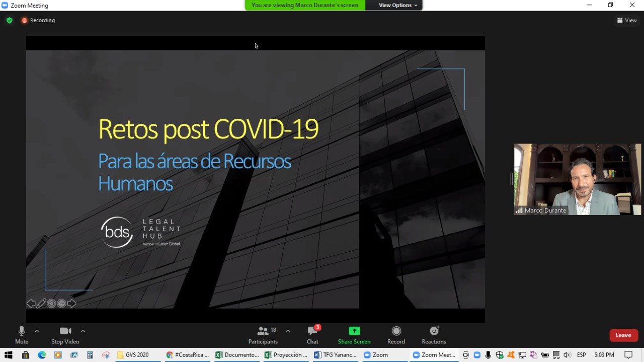The height and width of the screenshot is (362, 644).
Task: Mute the microphone
Action: click(x=22, y=335)
